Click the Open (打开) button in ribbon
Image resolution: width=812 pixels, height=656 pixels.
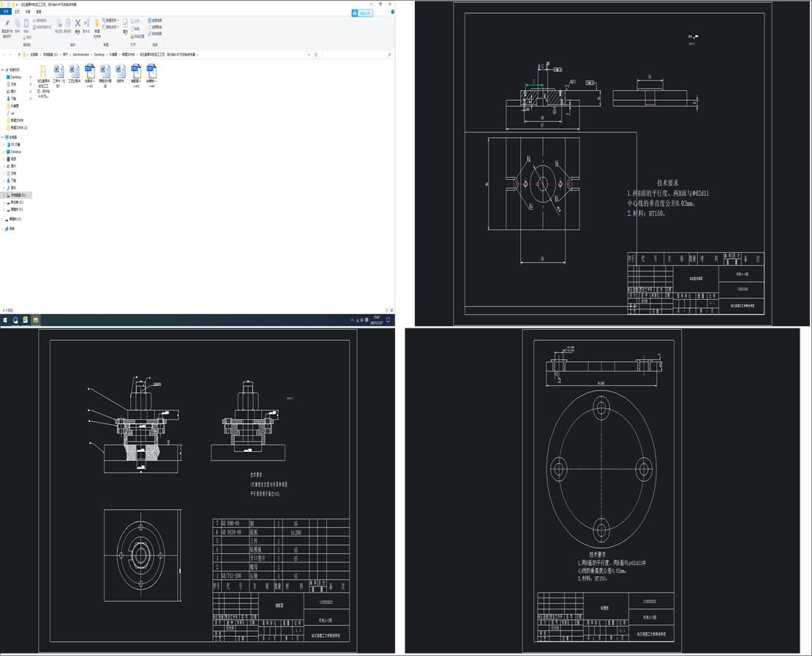(x=136, y=21)
